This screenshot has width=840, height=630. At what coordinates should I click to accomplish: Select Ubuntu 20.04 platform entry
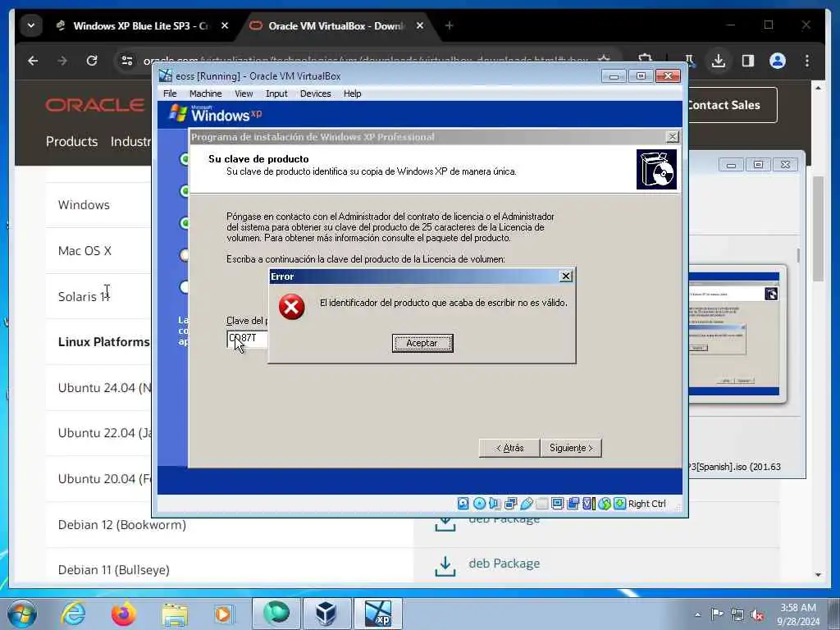tap(104, 478)
